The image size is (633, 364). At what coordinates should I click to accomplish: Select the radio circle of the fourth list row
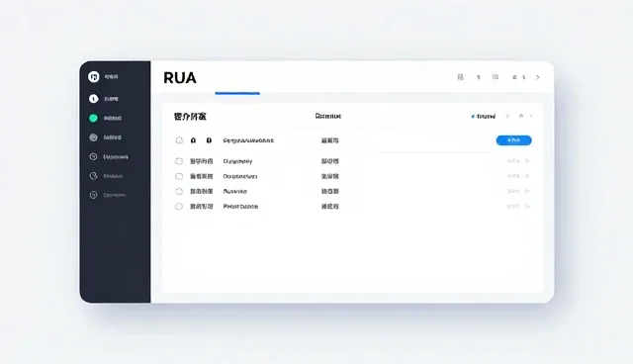tap(179, 191)
